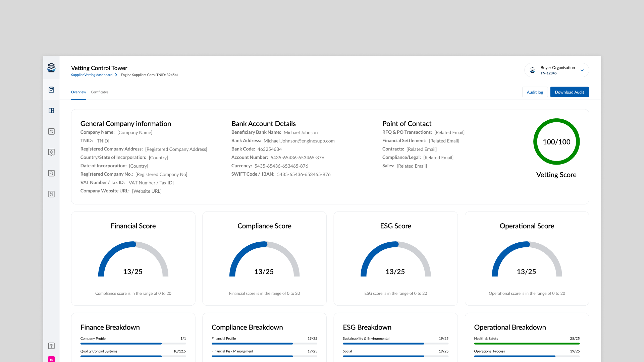The image size is (644, 362).
Task: Open the dashboard layout sidebar icon
Action: click(51, 111)
